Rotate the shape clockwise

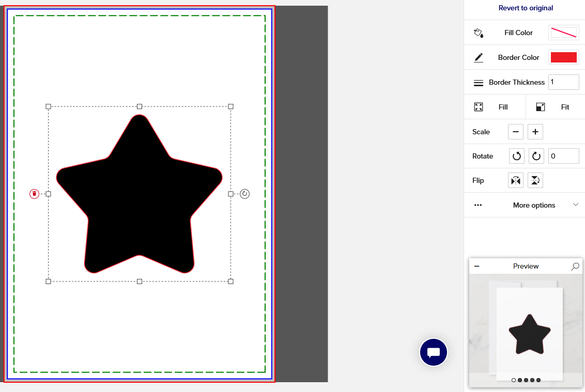coord(536,156)
